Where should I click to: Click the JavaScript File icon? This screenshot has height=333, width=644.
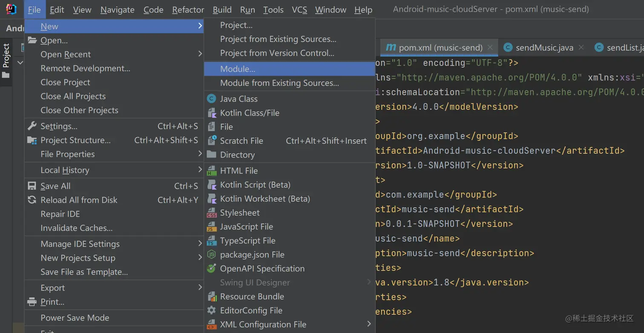click(211, 227)
